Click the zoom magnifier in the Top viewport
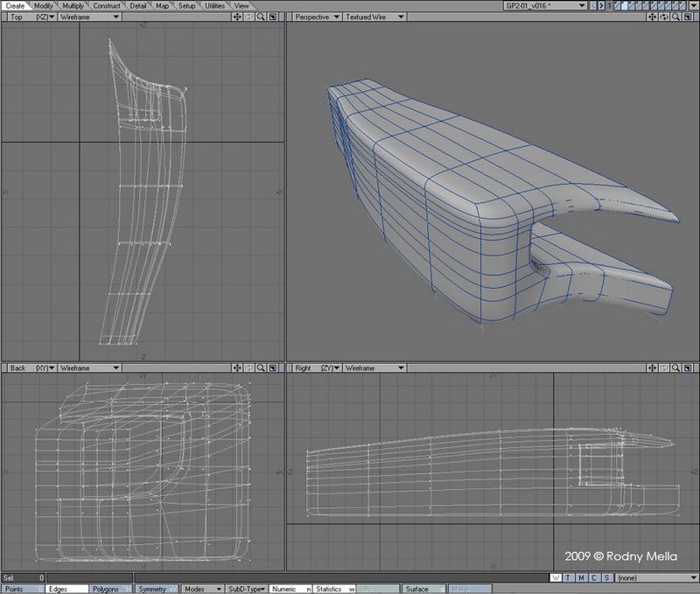 coord(262,17)
